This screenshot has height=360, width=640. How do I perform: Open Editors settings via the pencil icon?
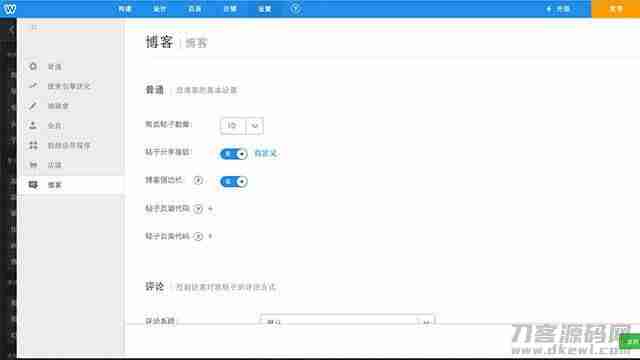click(33, 106)
